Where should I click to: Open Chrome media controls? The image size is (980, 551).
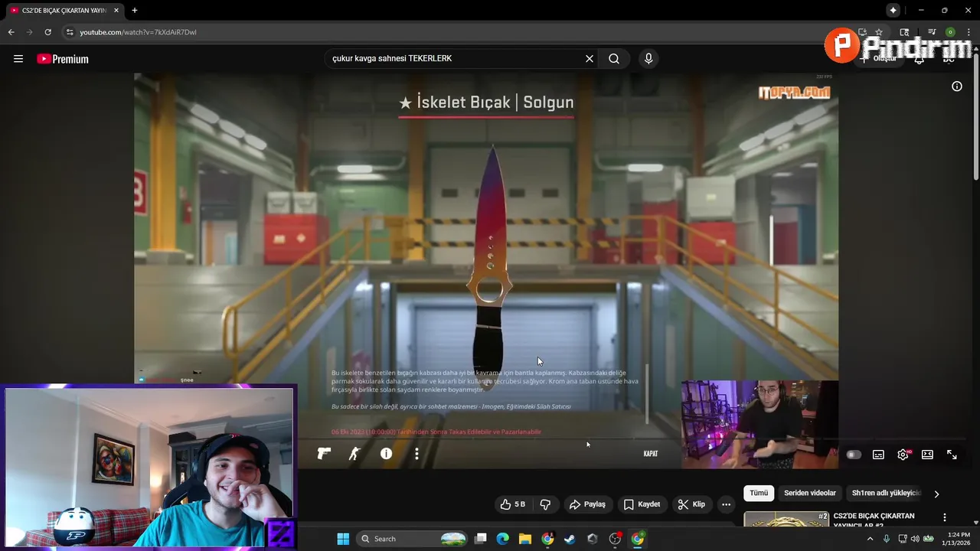pyautogui.click(x=932, y=32)
